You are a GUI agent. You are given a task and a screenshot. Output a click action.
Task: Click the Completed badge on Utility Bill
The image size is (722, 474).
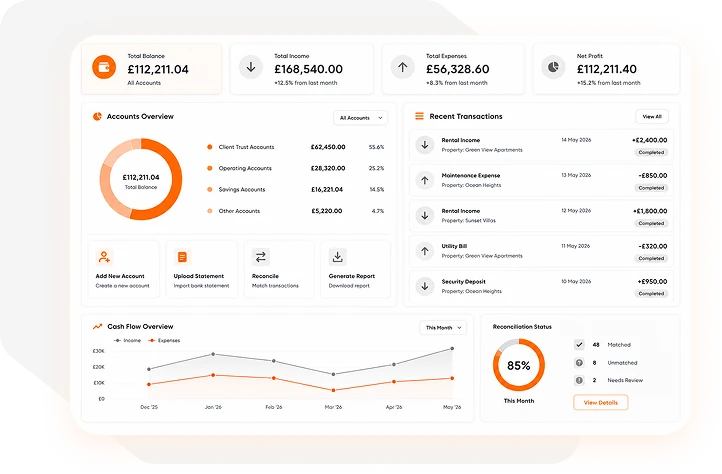[x=651, y=258]
